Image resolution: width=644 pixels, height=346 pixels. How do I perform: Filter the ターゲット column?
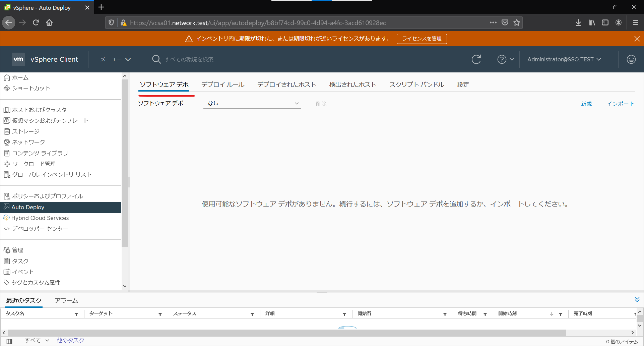pyautogui.click(x=160, y=314)
